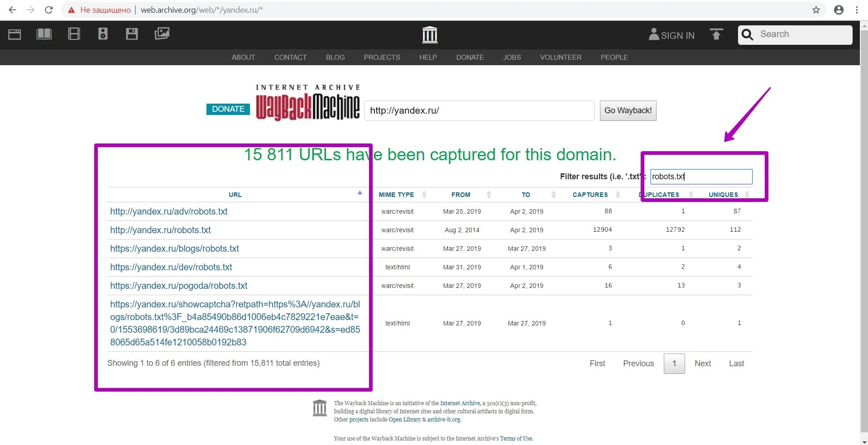
Task: Sort the table by TO date column
Action: point(526,195)
